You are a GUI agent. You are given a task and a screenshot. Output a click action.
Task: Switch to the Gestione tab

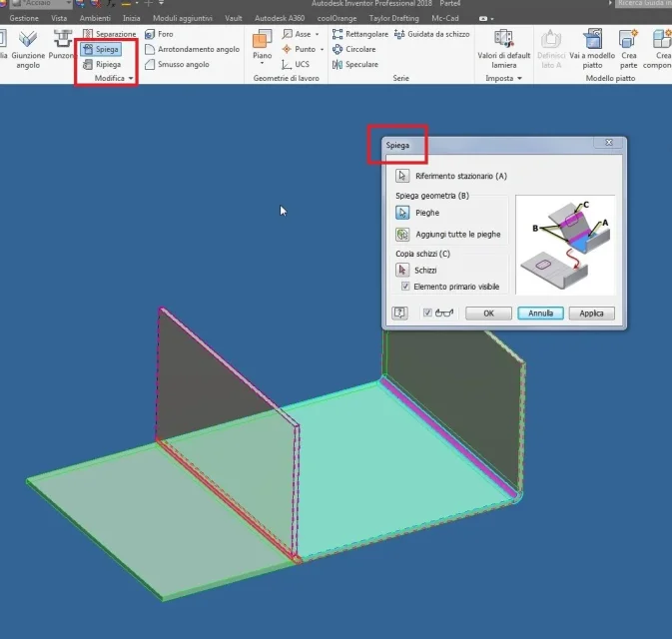click(24, 18)
